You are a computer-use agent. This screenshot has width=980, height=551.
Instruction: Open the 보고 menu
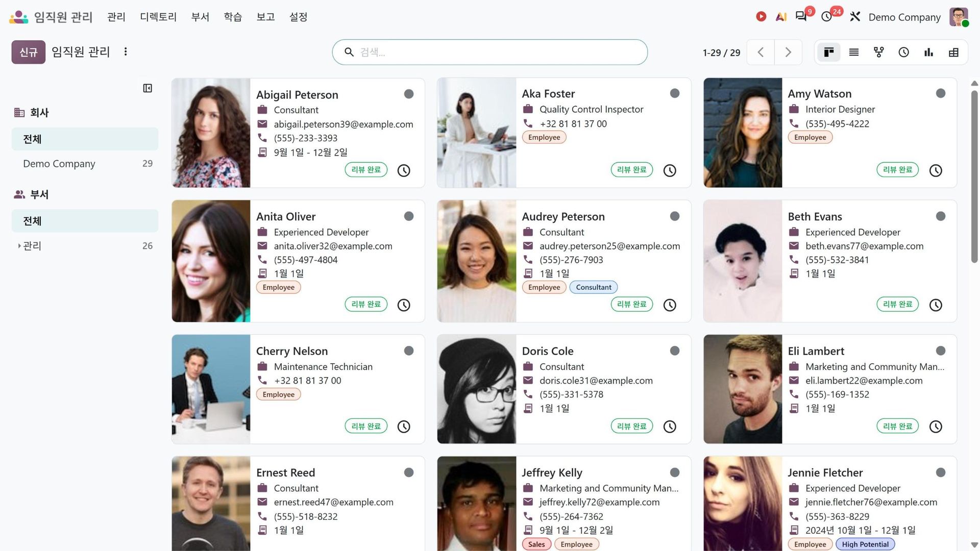265,17
